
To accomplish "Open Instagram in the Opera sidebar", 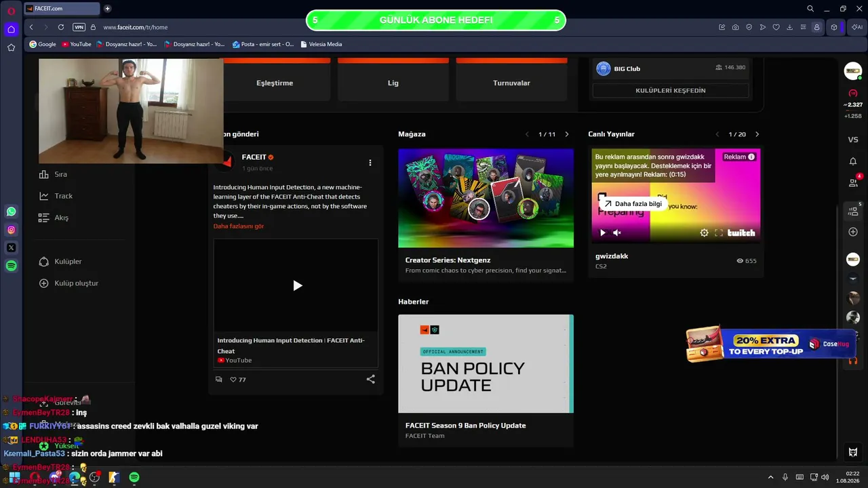I will click(x=11, y=230).
